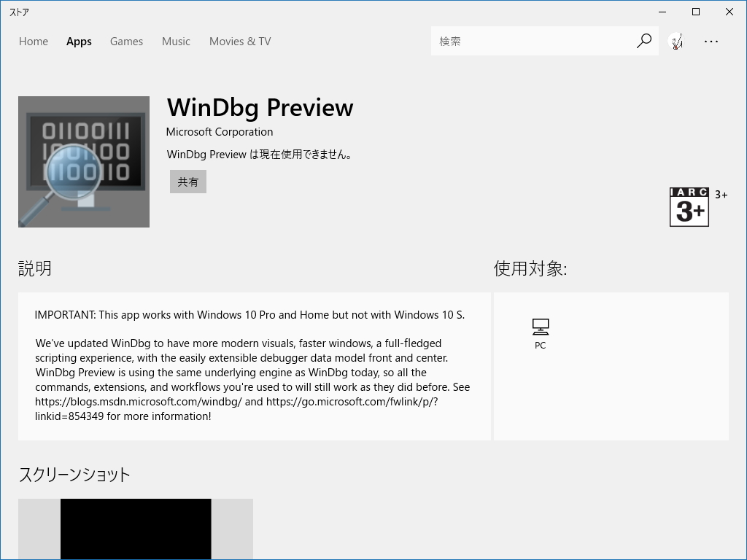Click the first app screenshot thumbnail

click(x=136, y=529)
